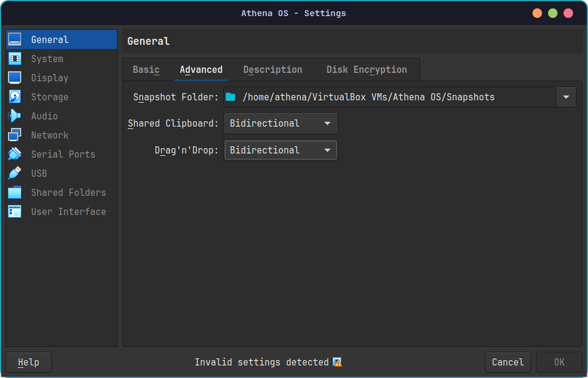
Task: Click the Display settings icon
Action: pyautogui.click(x=14, y=78)
